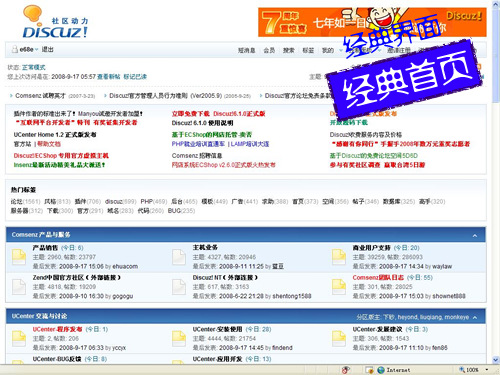
Task: Click the user avatar icon beside e68e
Action: coord(15,49)
